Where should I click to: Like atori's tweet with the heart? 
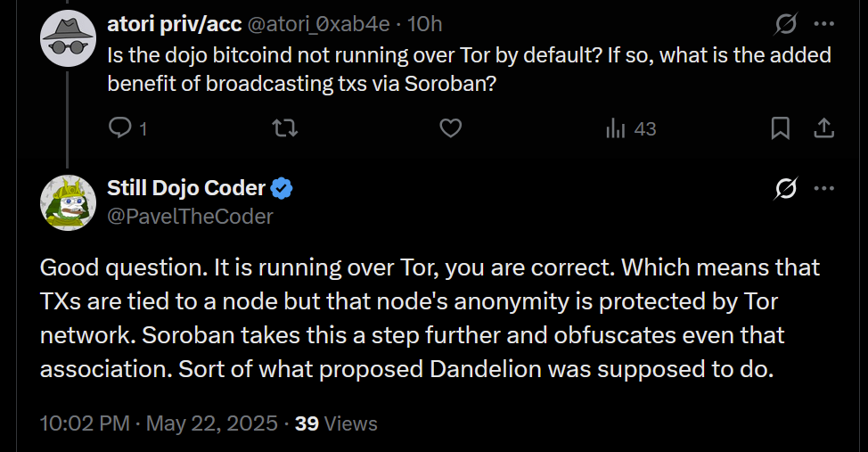pyautogui.click(x=451, y=129)
